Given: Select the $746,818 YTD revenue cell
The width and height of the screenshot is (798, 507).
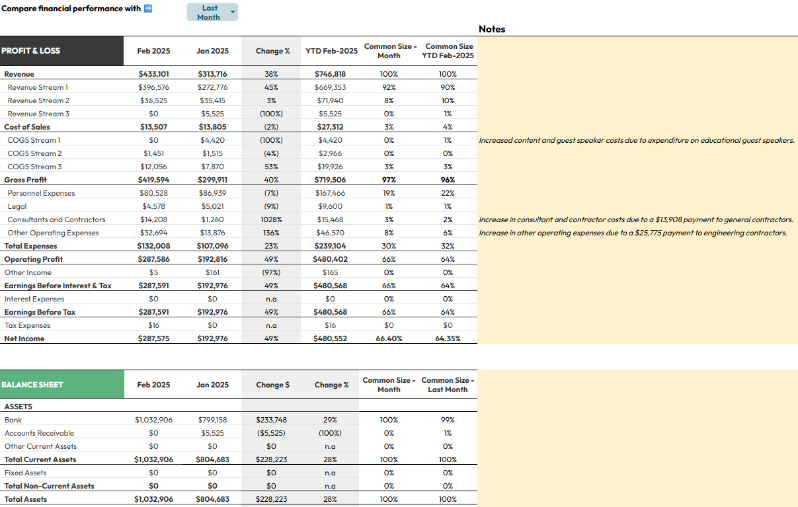Looking at the screenshot, I should tap(330, 74).
